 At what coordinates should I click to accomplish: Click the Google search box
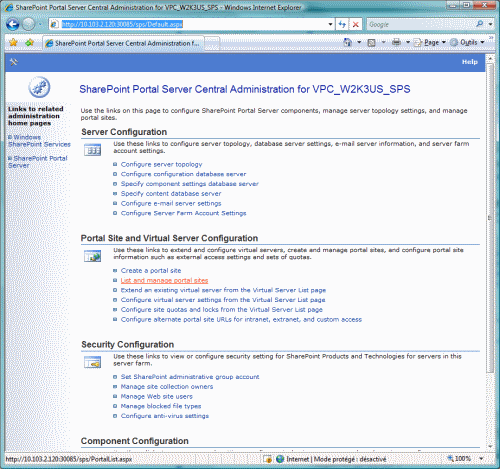click(x=422, y=24)
